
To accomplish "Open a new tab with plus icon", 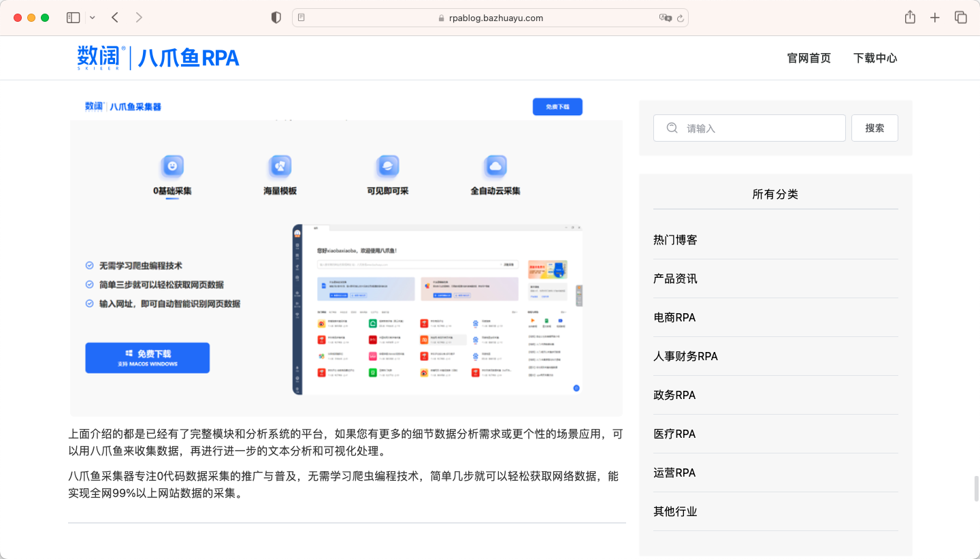I will [x=935, y=18].
